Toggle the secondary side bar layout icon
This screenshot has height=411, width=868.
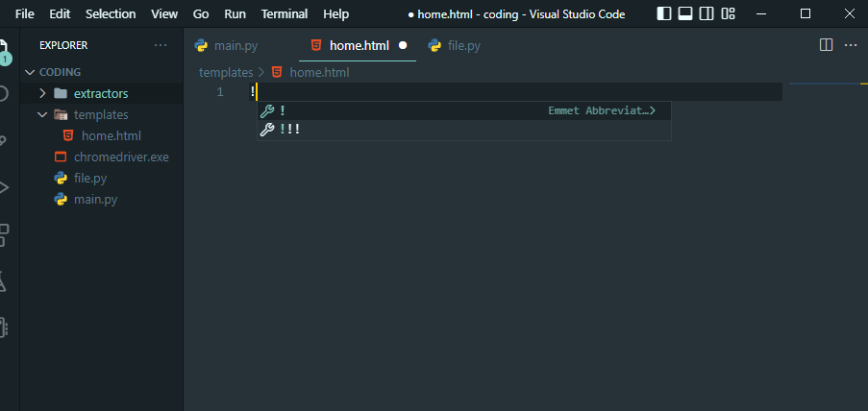pos(707,13)
